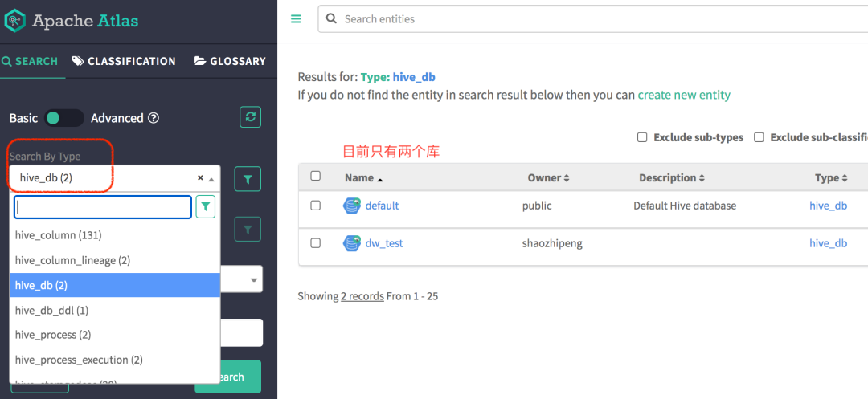The width and height of the screenshot is (868, 399).
Task: Switch to the SEARCH tab
Action: (30, 61)
